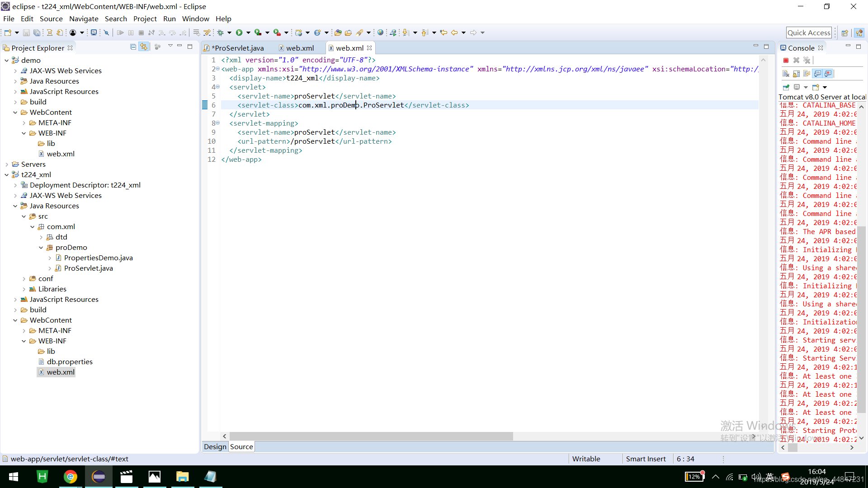Open the Navigate menu
This screenshot has height=488, width=868.
pyautogui.click(x=84, y=19)
